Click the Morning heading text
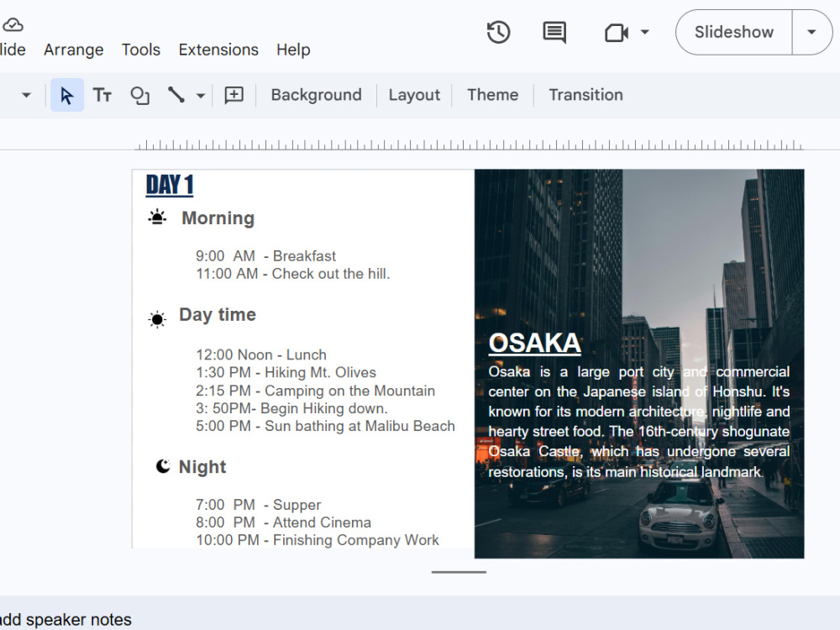 point(218,218)
